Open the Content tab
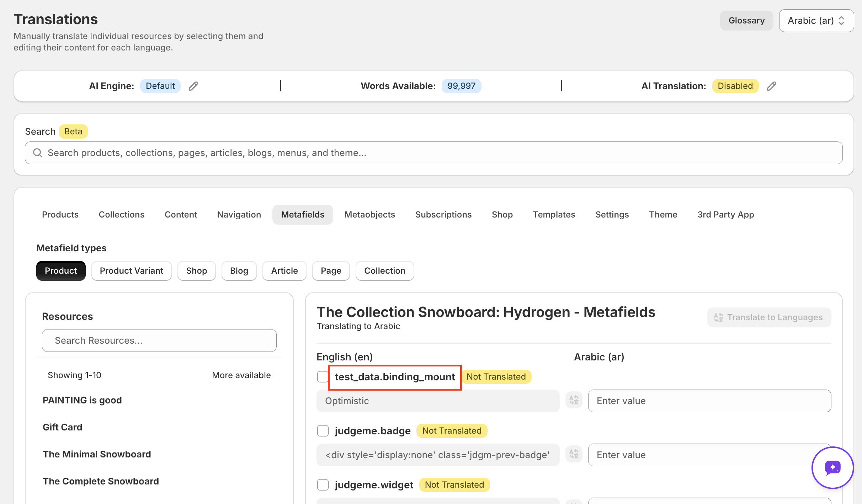Screen dimensions: 862x504 181,215
